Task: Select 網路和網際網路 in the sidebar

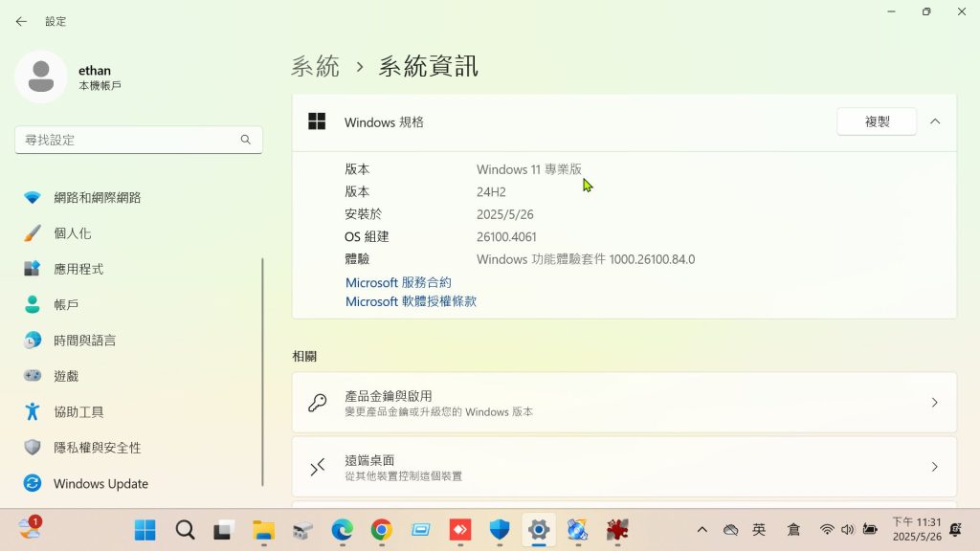Action: click(97, 197)
